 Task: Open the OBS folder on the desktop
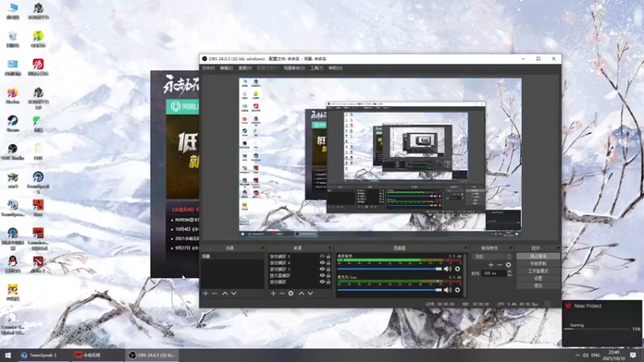(x=38, y=151)
